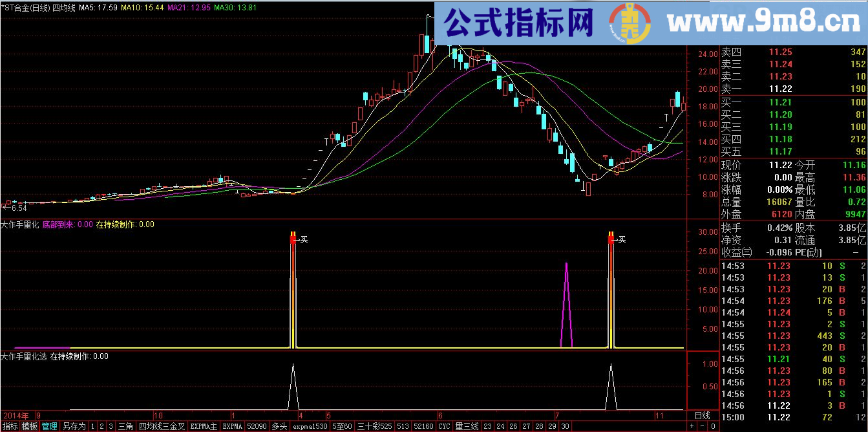Click the 换手 0.42% field

coord(757,228)
